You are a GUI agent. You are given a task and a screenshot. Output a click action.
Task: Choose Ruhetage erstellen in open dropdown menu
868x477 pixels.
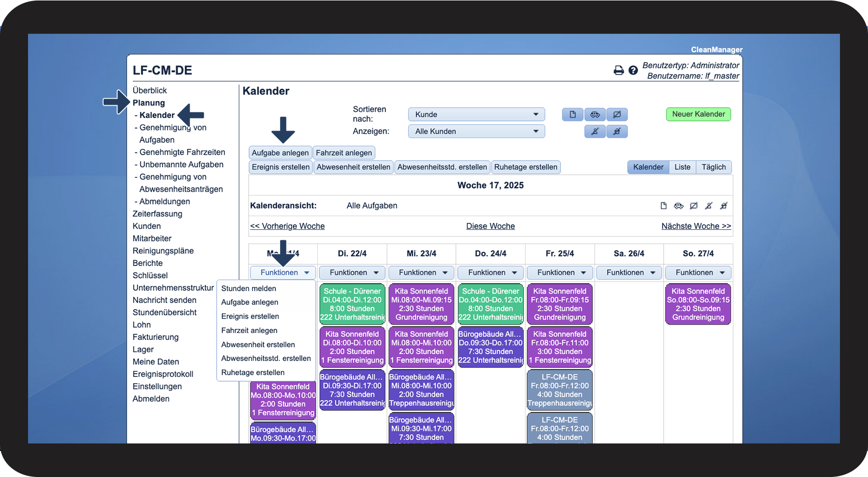click(x=252, y=372)
